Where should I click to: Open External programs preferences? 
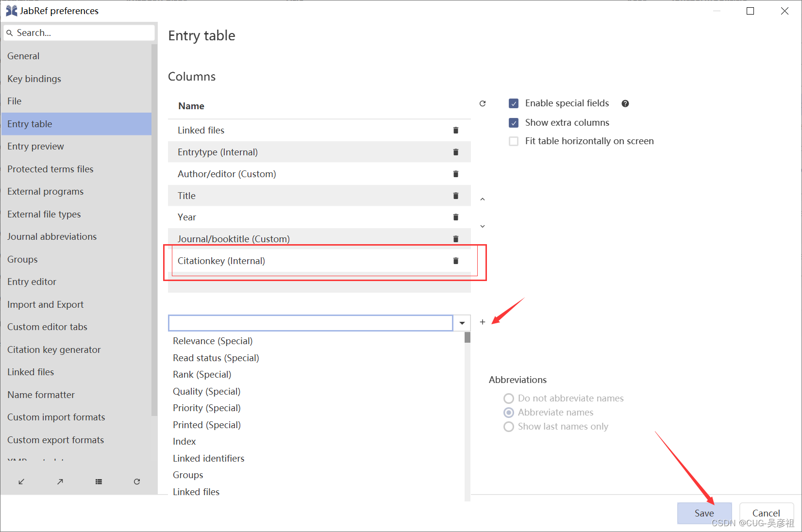(x=76, y=191)
